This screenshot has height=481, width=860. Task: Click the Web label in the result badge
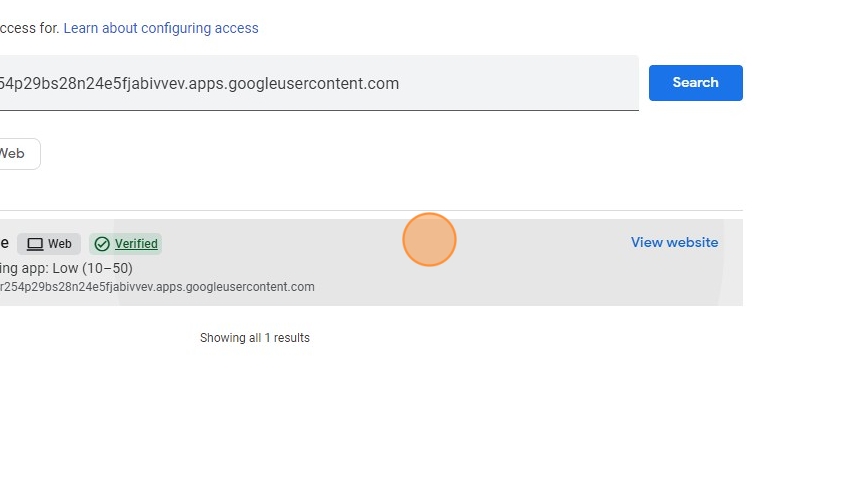click(x=60, y=244)
